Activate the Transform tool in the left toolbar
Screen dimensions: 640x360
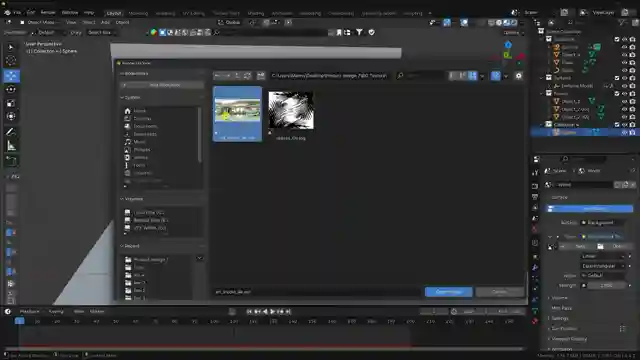[x=11, y=117]
